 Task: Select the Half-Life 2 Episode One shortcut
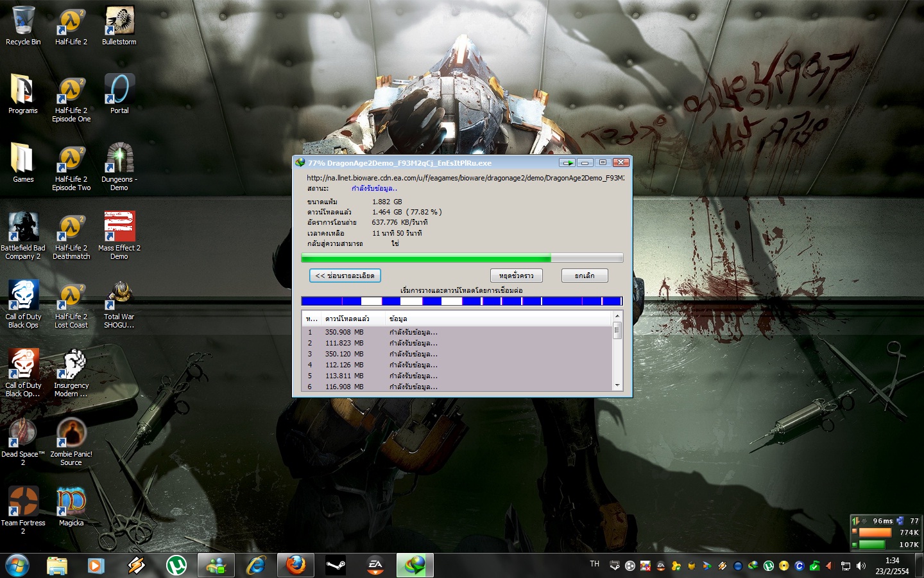click(x=71, y=99)
